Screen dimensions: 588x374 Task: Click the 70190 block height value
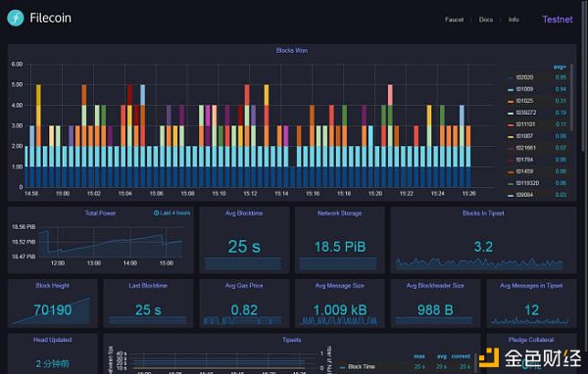click(x=53, y=310)
